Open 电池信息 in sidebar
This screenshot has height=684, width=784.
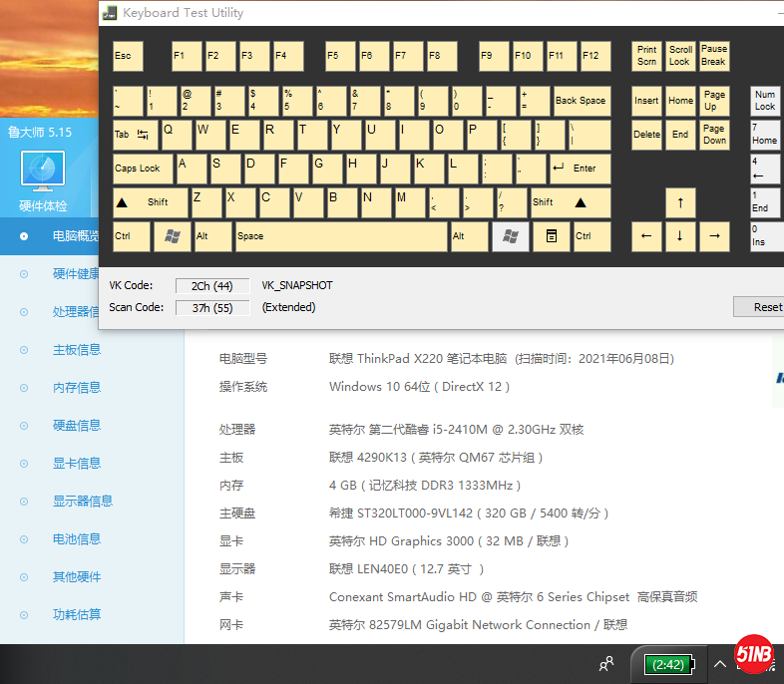77,539
